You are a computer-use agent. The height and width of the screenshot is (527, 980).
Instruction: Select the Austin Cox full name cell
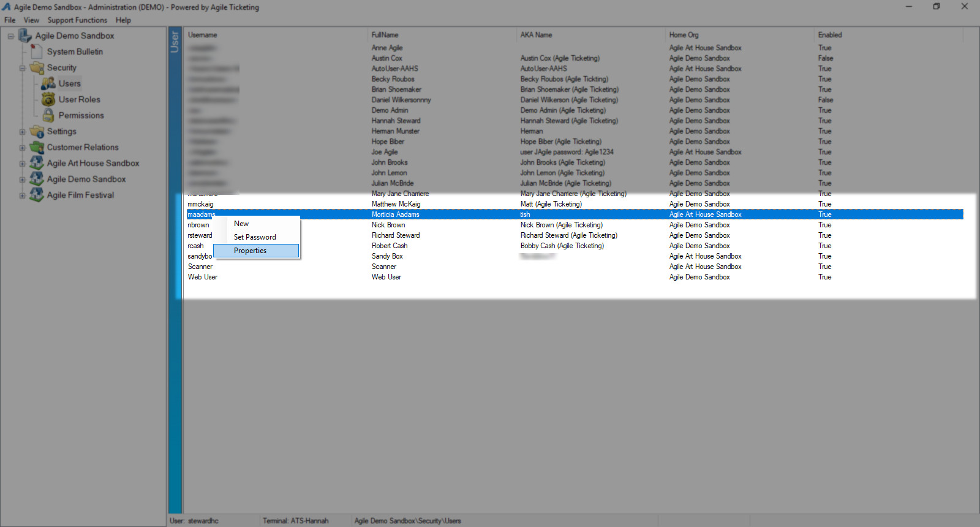(x=386, y=58)
